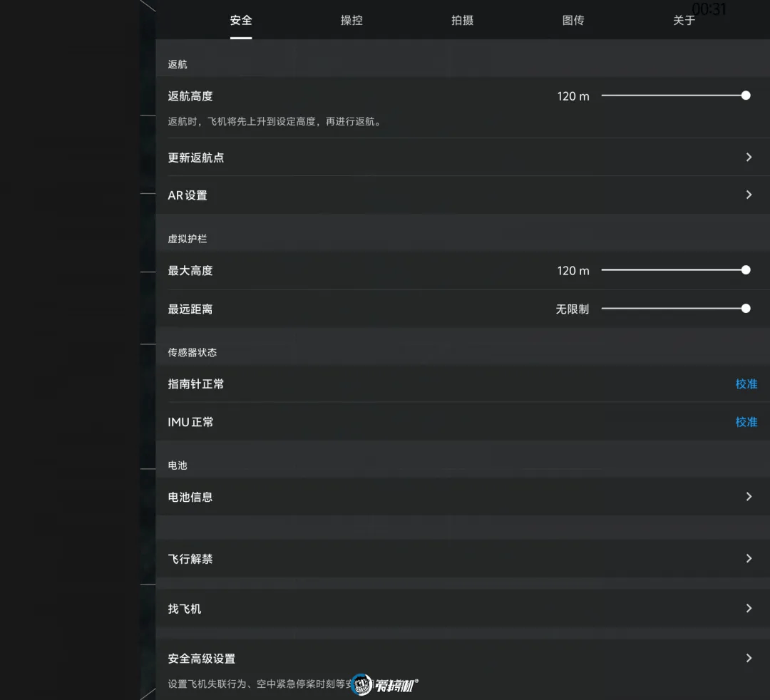The height and width of the screenshot is (700, 770).
Task: Switch to the 图传 tab
Action: coord(573,20)
